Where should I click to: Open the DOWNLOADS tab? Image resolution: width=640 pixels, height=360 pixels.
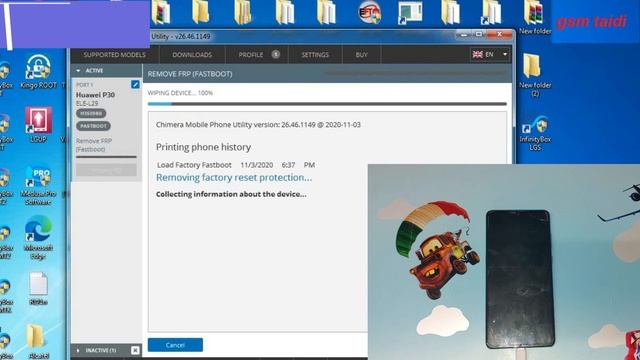(x=192, y=55)
